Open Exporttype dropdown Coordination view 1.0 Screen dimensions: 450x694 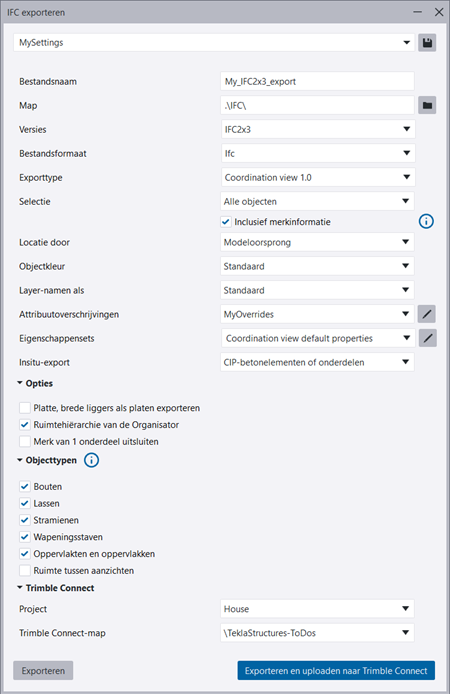pyautogui.click(x=317, y=177)
